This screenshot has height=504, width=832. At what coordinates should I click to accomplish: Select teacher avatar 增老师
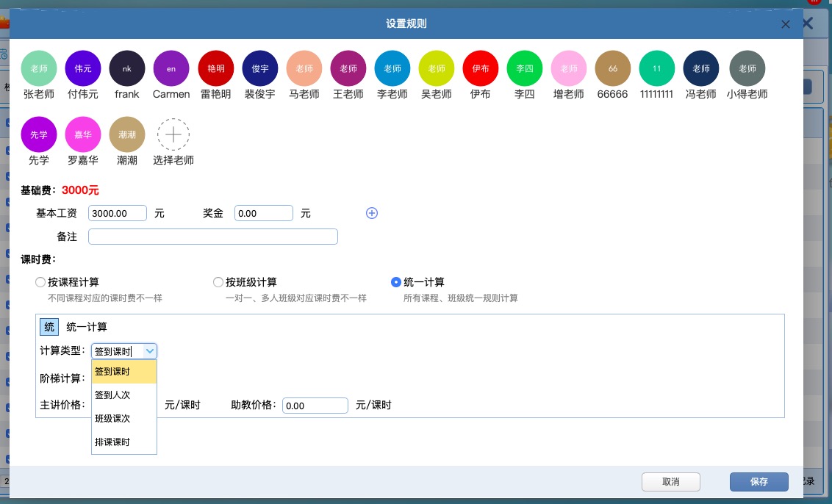(568, 68)
